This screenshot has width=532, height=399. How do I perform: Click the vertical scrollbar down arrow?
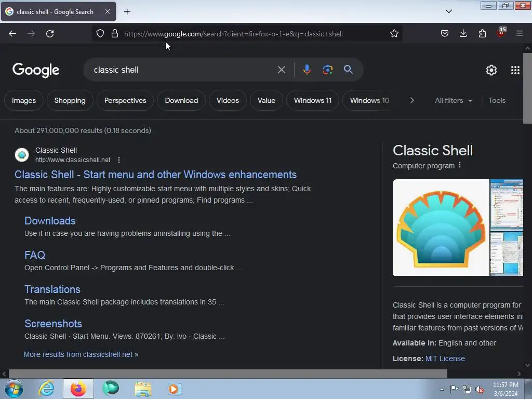click(x=527, y=365)
